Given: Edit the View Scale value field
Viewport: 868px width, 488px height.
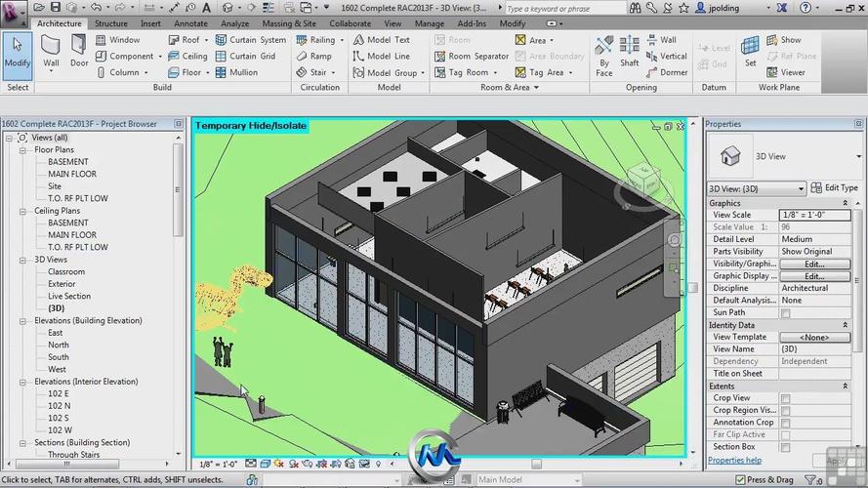Looking at the screenshot, I should [x=814, y=215].
